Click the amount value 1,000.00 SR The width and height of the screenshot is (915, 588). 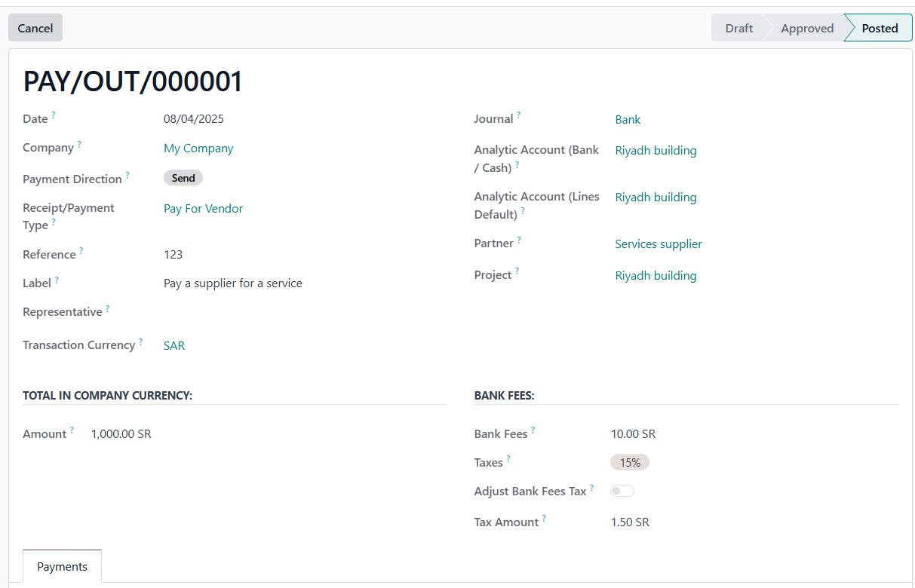[x=121, y=434]
